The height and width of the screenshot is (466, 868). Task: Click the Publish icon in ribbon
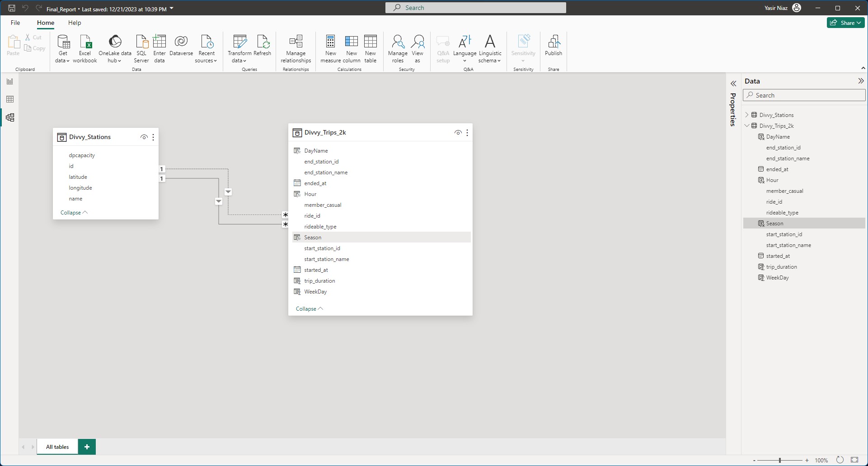[x=553, y=46]
